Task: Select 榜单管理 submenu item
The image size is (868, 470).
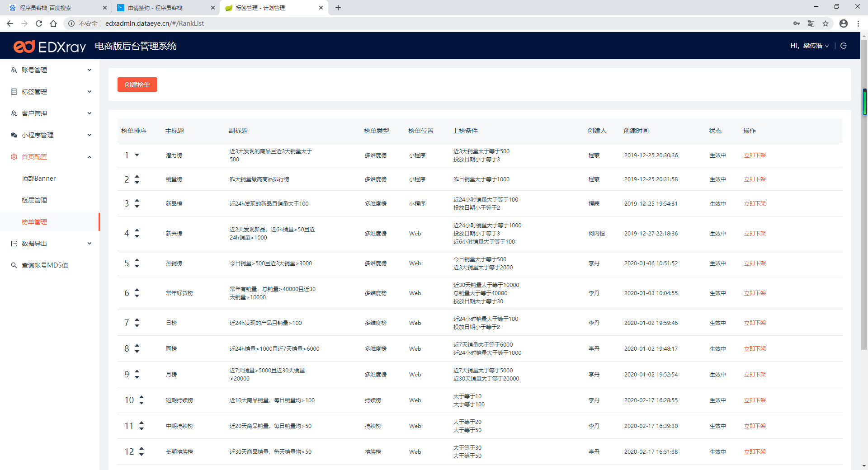Action: [50, 222]
